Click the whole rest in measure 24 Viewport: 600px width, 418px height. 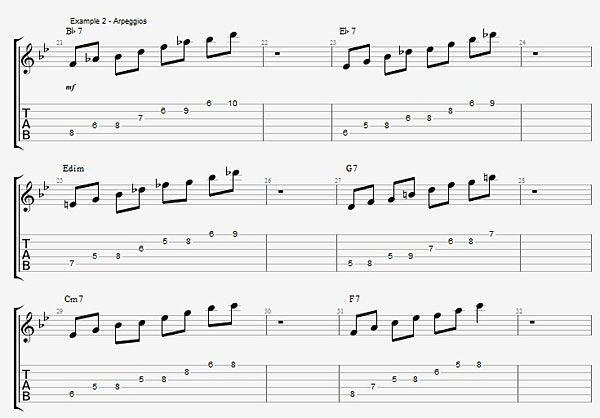pos(535,54)
